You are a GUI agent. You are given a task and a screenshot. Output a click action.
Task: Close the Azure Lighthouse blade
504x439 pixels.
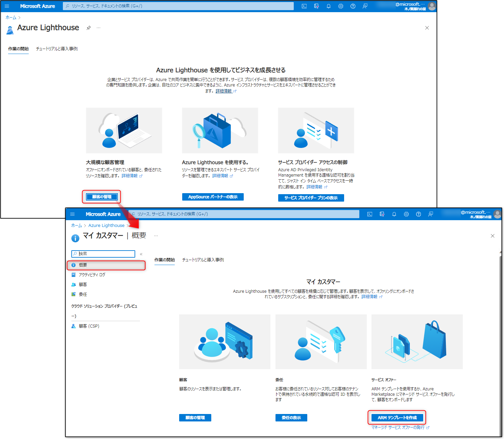(427, 28)
